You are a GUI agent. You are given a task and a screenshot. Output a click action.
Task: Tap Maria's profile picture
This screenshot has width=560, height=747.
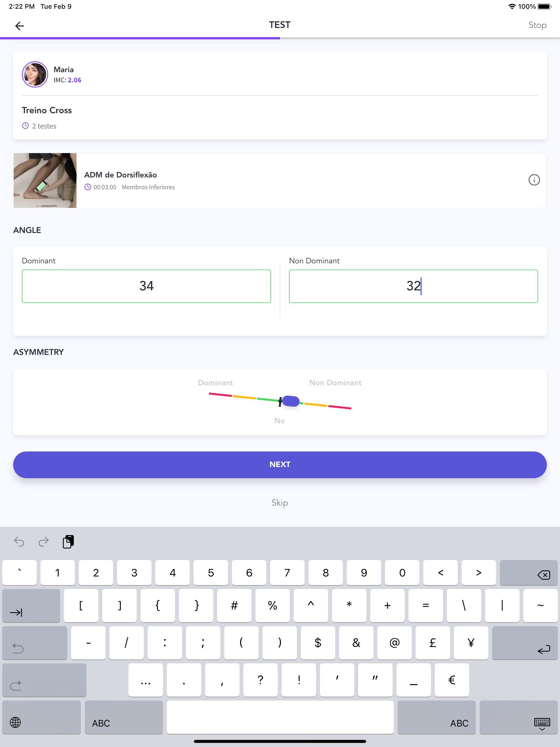(x=35, y=74)
